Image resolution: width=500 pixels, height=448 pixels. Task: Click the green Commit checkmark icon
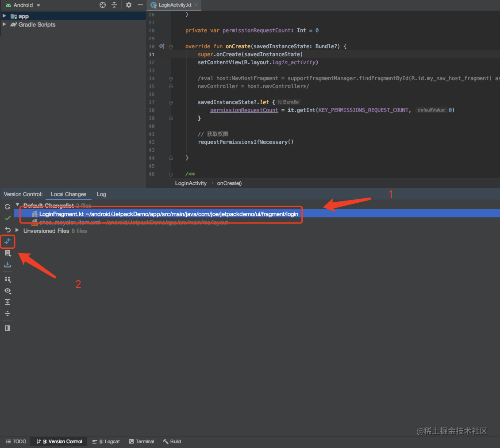8,218
